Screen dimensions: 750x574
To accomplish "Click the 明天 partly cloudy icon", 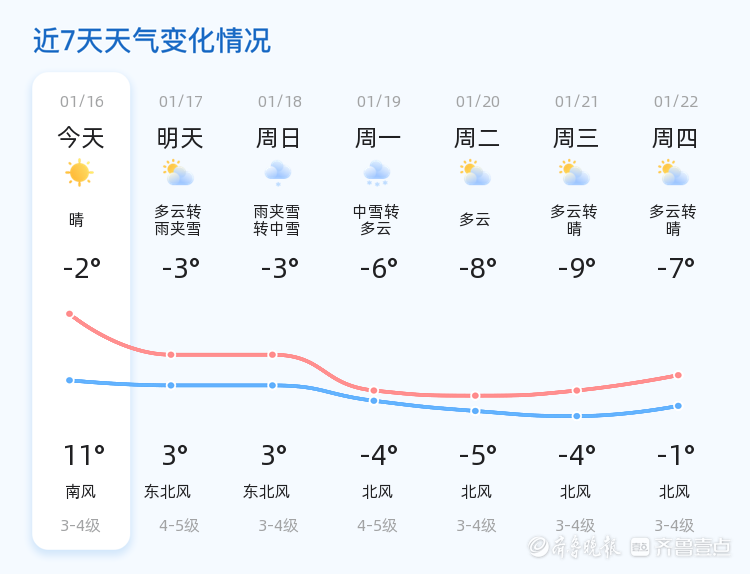I will pyautogui.click(x=179, y=173).
